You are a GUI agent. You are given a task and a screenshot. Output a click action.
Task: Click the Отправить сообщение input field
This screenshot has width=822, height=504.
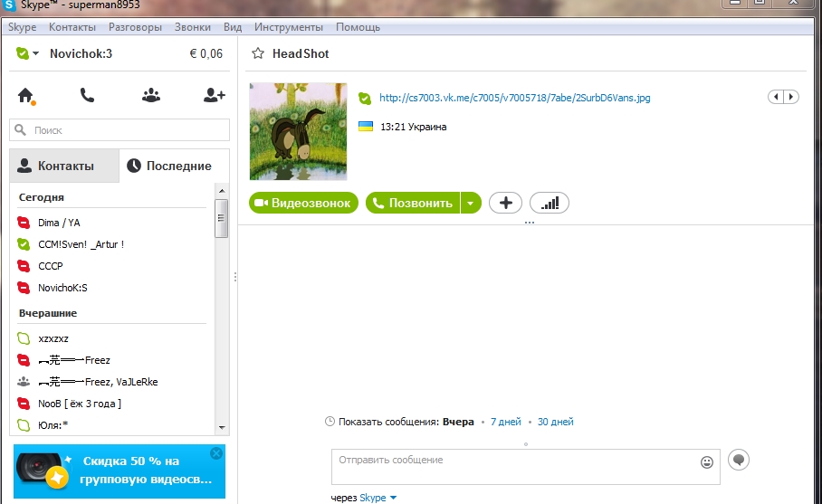click(x=526, y=467)
